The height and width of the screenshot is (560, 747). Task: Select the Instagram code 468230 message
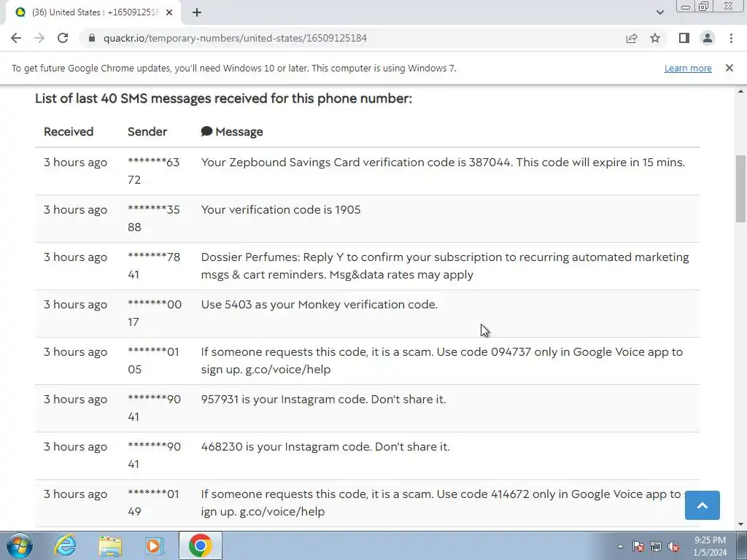pyautogui.click(x=325, y=447)
